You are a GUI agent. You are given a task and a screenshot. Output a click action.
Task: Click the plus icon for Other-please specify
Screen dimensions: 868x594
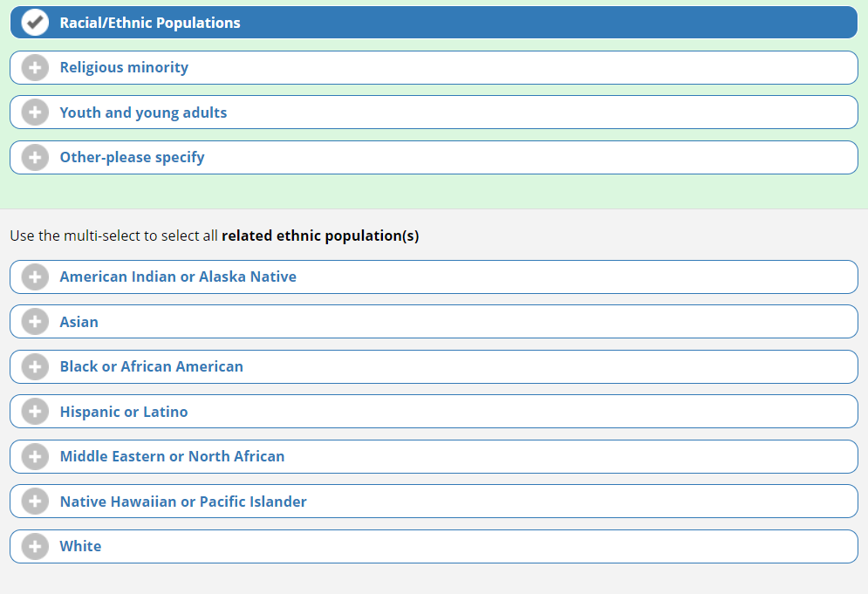click(35, 158)
